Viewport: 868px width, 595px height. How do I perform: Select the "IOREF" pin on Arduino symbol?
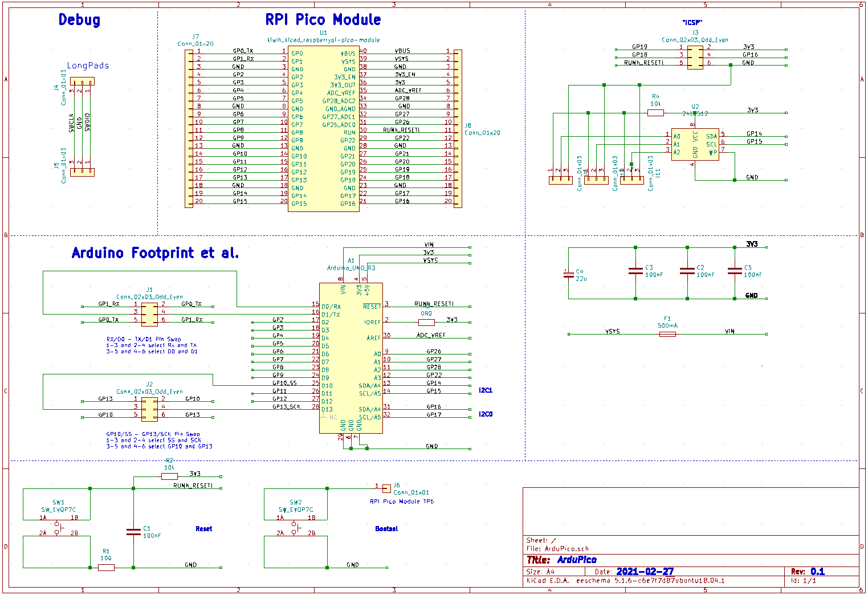tap(372, 323)
